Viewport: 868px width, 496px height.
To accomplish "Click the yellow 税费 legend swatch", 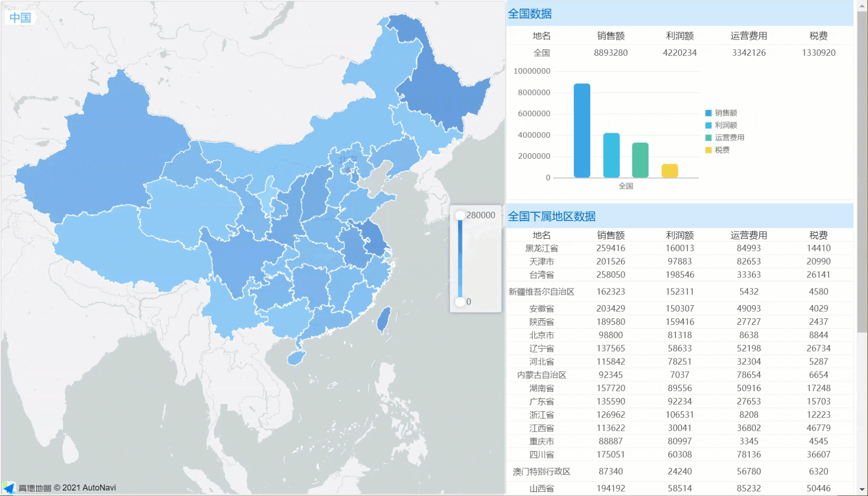I will (x=708, y=150).
